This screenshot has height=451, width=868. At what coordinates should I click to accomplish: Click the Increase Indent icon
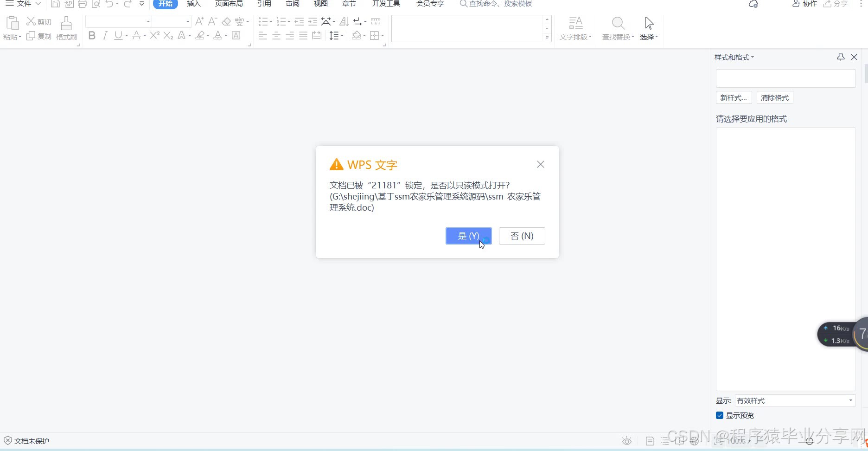click(x=313, y=21)
